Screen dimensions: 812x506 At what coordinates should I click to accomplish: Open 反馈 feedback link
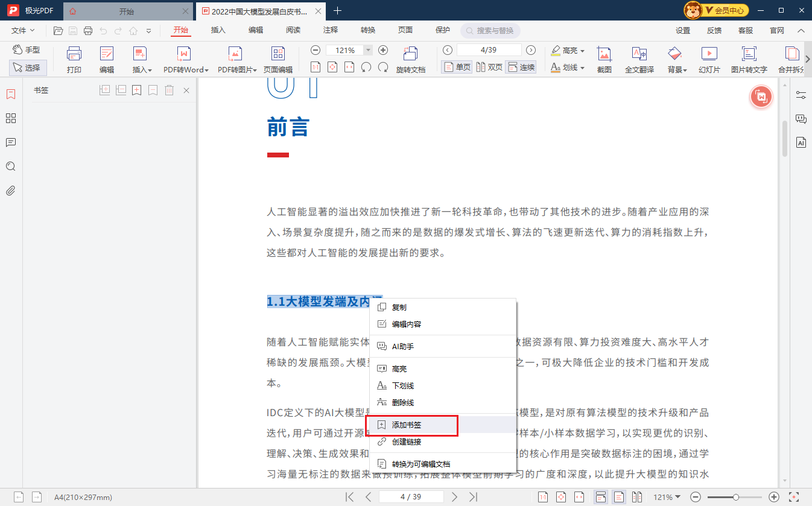click(x=714, y=31)
